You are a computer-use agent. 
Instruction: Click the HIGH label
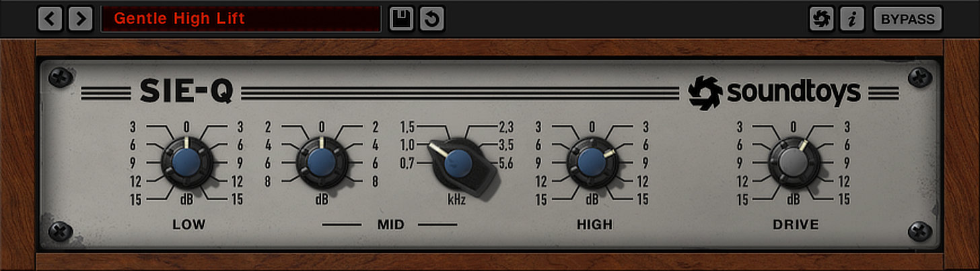pos(594,224)
